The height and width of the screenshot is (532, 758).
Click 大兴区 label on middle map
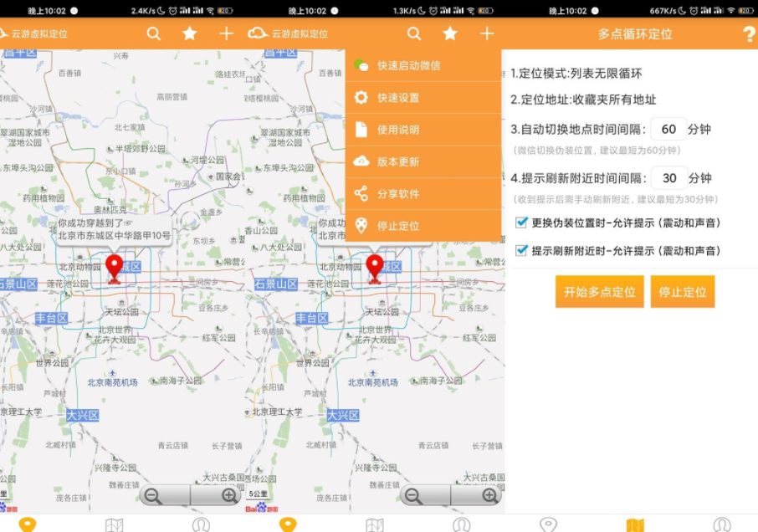click(343, 415)
